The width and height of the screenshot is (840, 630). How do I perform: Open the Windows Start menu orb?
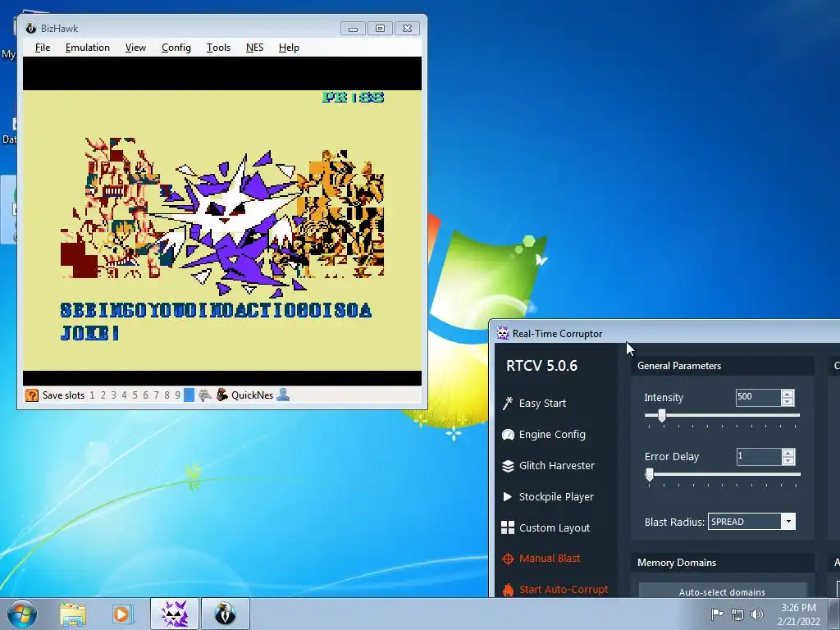(x=22, y=614)
